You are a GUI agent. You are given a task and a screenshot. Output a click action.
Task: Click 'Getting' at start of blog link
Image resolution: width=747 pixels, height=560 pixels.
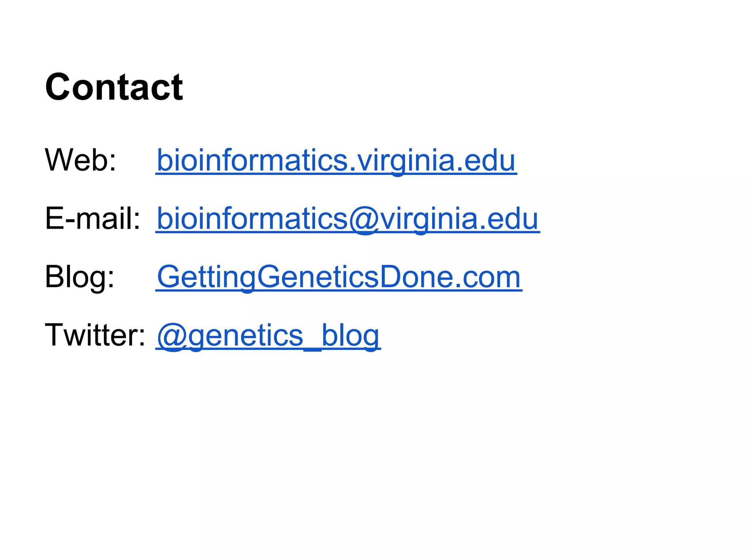(x=206, y=278)
